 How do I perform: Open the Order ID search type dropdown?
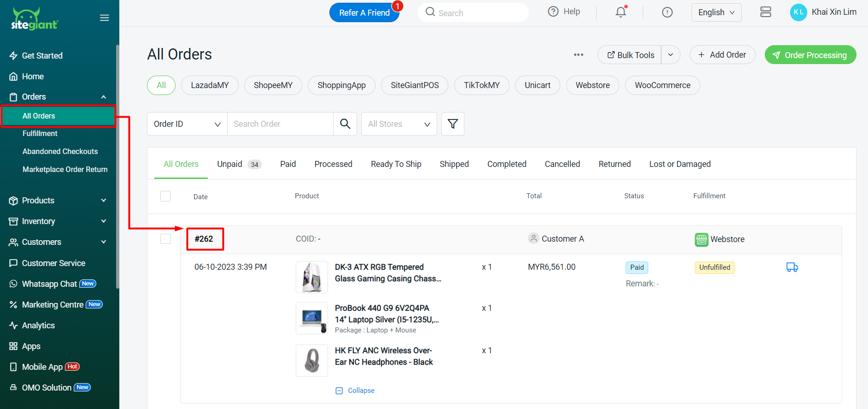pyautogui.click(x=187, y=124)
